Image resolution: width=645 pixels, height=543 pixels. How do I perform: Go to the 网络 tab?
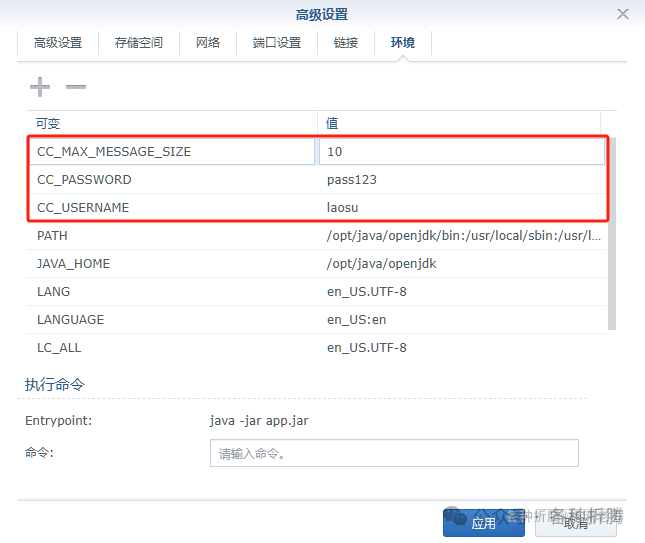tap(208, 42)
